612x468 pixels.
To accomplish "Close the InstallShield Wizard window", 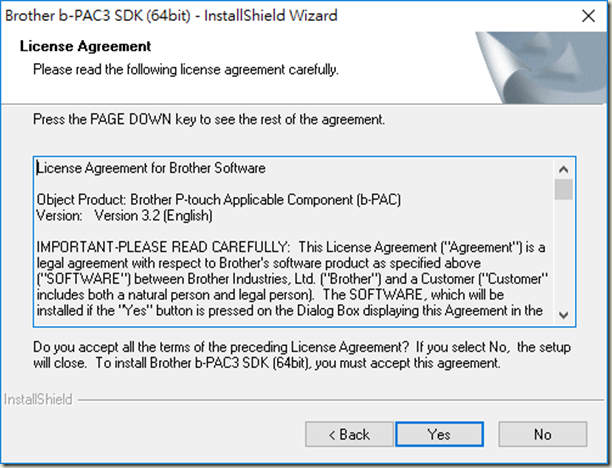I will point(589,16).
